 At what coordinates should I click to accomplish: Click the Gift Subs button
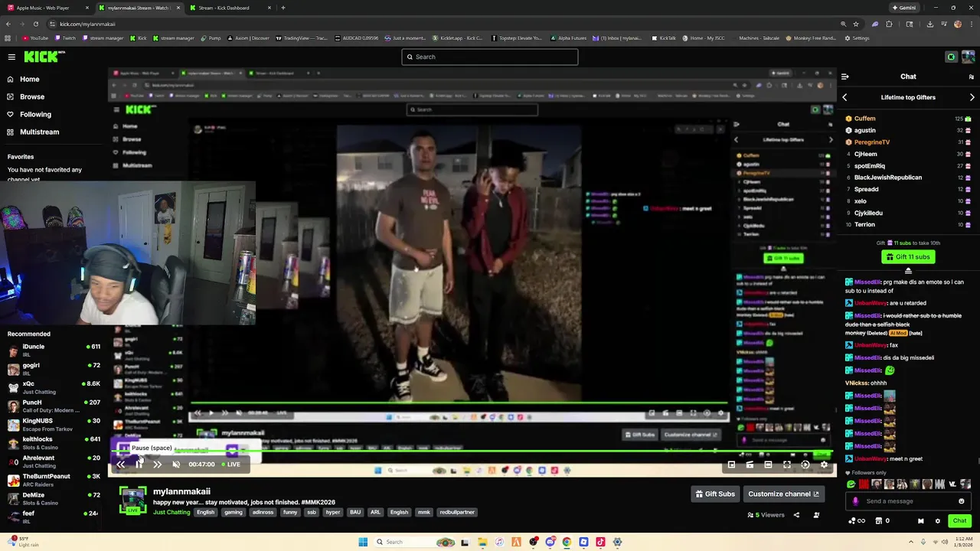(716, 494)
